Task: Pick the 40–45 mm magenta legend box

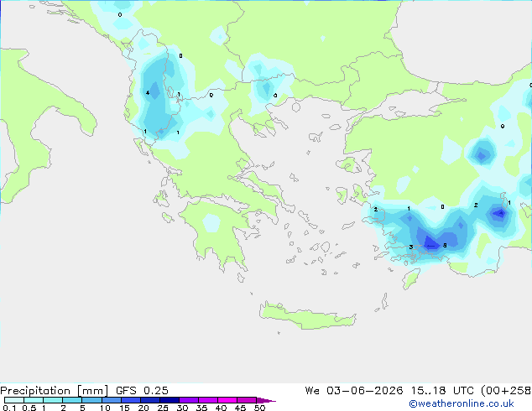Action: click(227, 400)
